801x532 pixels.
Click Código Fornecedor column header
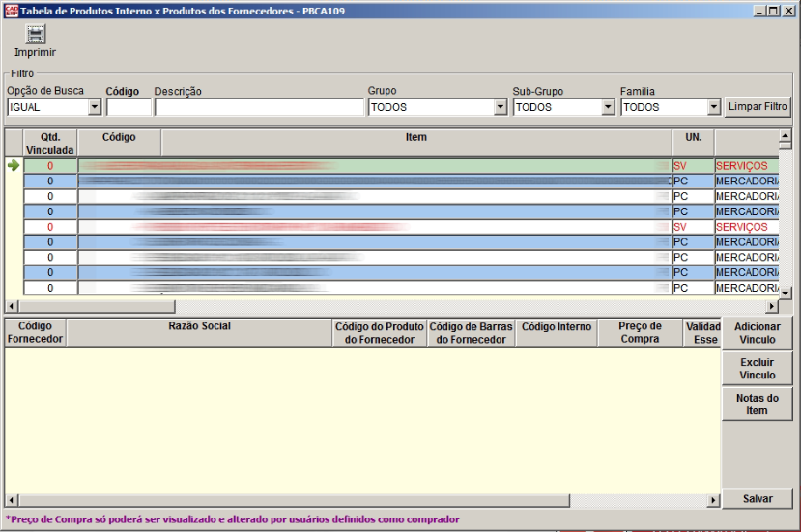35,332
